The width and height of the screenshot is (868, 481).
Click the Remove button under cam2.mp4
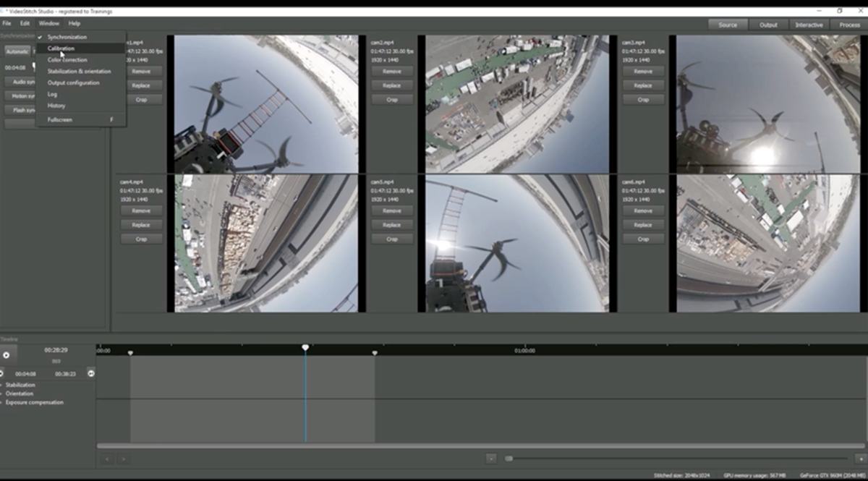391,71
